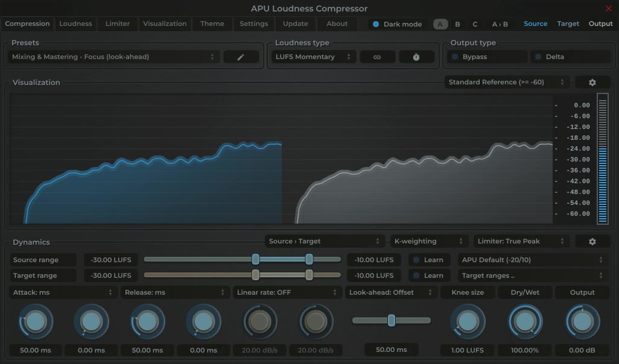619x364 pixels.
Task: Open the Look-ahead: Offset dropdown
Action: 391,293
